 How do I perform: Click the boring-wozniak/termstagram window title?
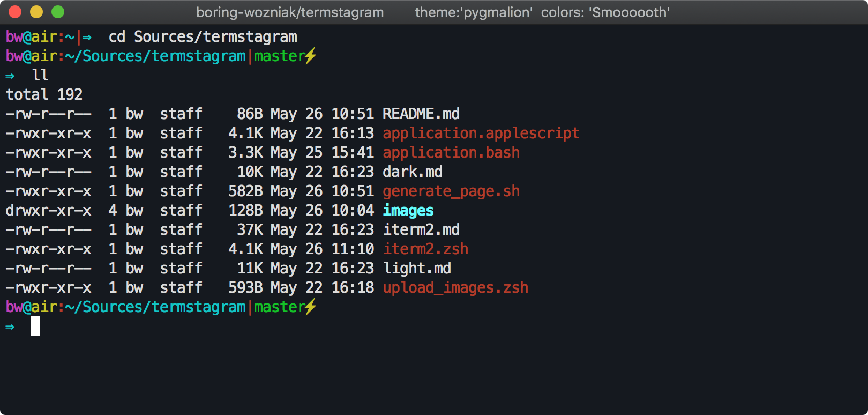click(290, 12)
